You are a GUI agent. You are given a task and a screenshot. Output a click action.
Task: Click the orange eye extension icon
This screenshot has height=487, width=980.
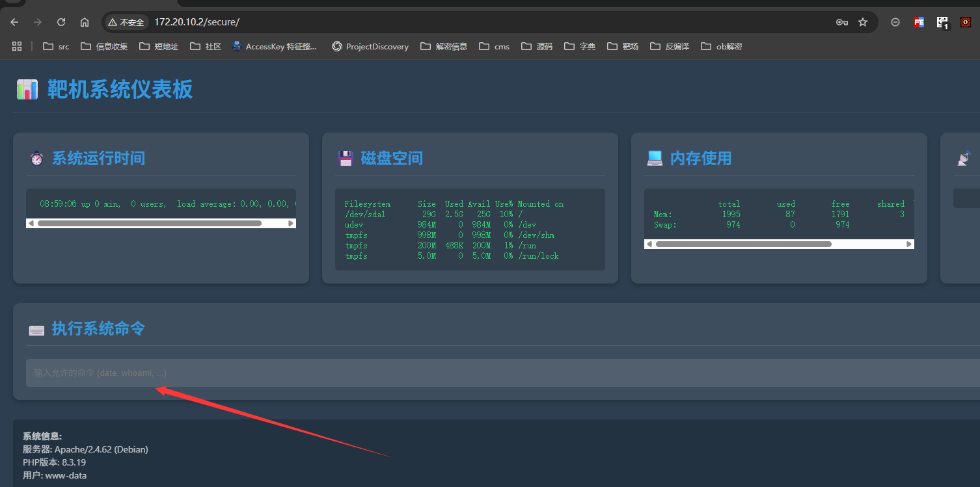pyautogui.click(x=965, y=21)
